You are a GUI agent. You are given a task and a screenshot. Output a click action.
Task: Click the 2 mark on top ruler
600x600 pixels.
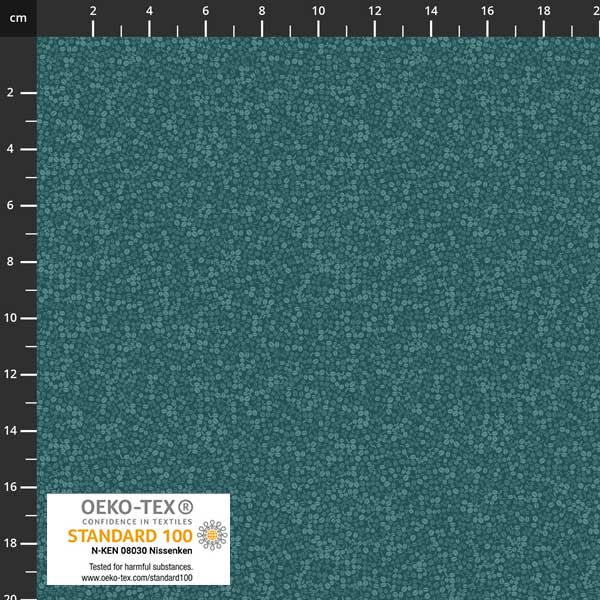pyautogui.click(x=93, y=10)
